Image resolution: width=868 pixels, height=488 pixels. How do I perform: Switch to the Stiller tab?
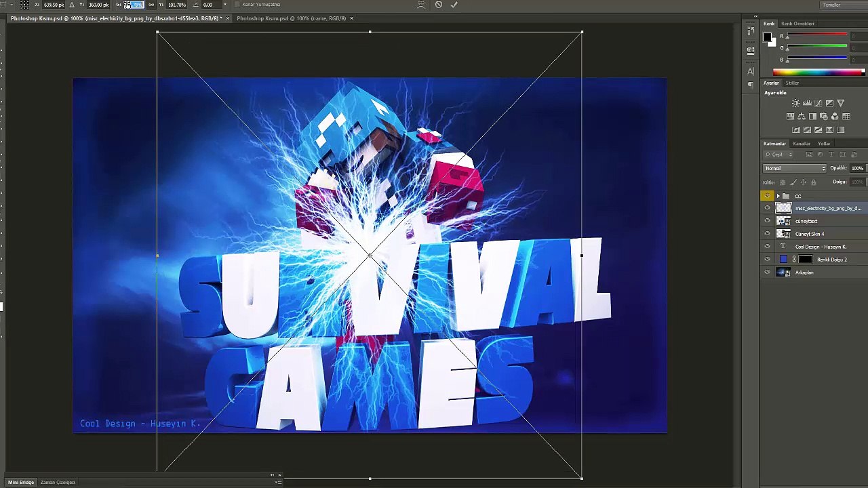(792, 83)
